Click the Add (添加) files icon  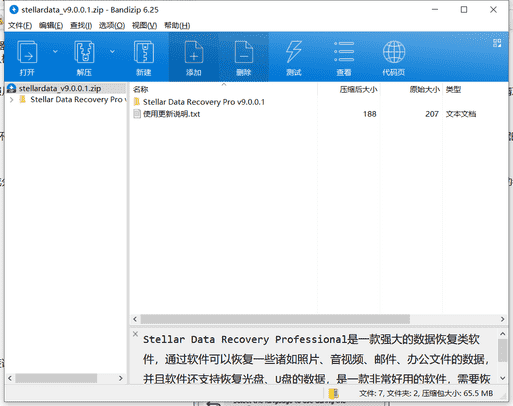[x=194, y=52]
